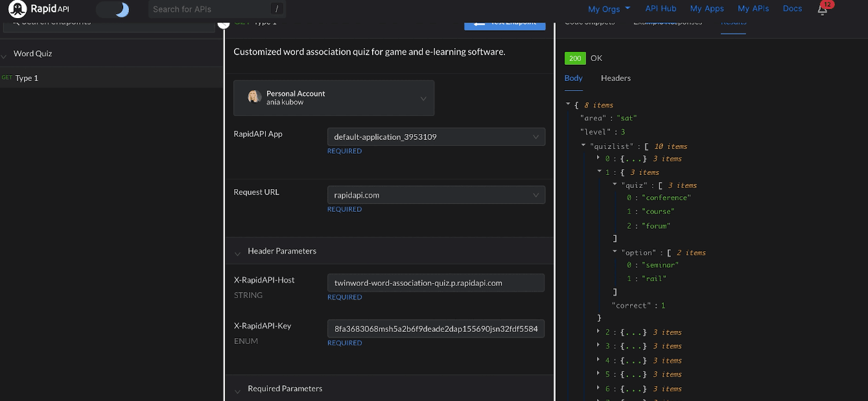868x401 pixels.
Task: Open My Apps link
Action: 707,8
